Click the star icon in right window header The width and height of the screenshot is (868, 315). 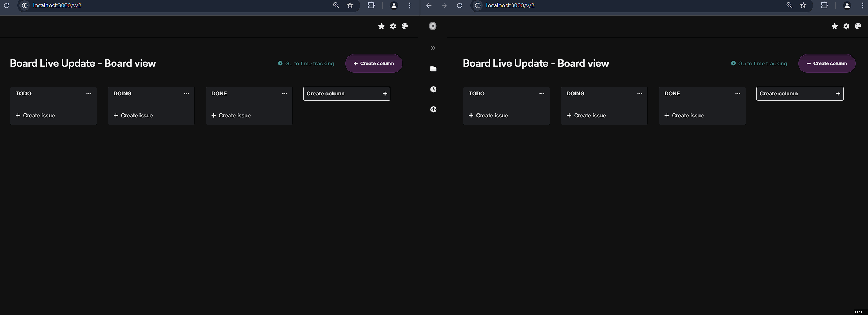click(x=834, y=26)
